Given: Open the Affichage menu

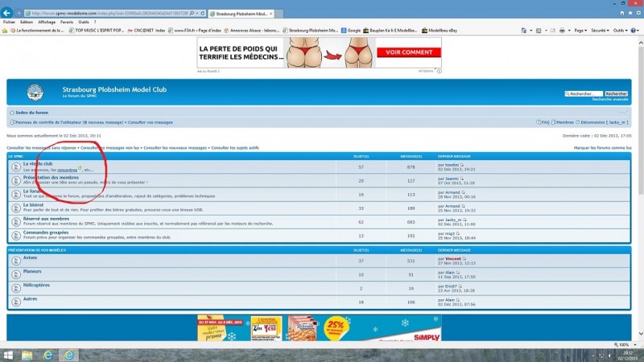Looking at the screenshot, I should (x=47, y=23).
